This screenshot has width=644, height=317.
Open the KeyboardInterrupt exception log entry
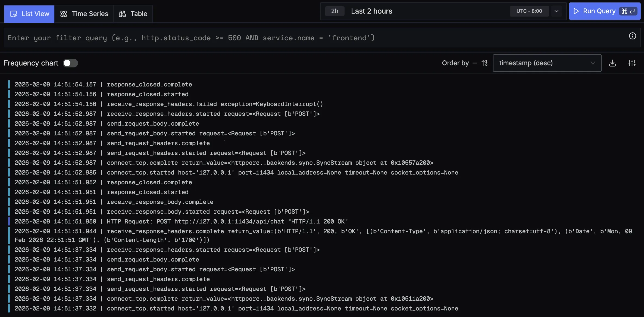point(215,104)
